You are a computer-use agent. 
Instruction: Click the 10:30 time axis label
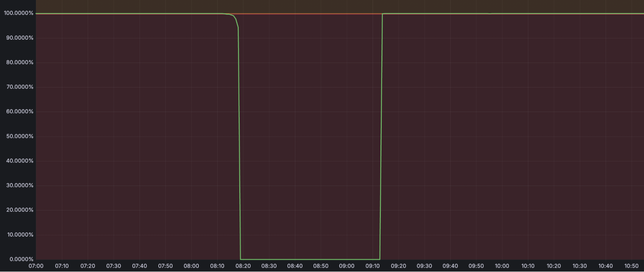(580, 266)
